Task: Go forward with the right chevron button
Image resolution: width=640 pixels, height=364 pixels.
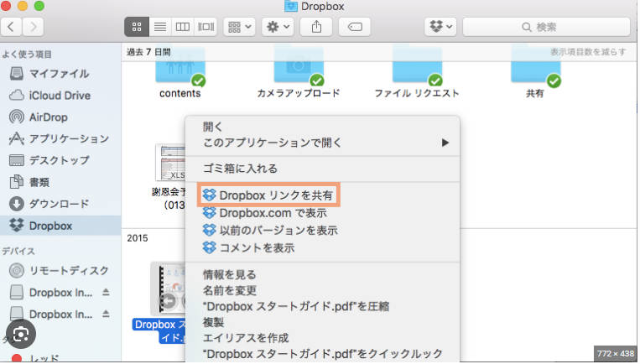Action: [33, 27]
